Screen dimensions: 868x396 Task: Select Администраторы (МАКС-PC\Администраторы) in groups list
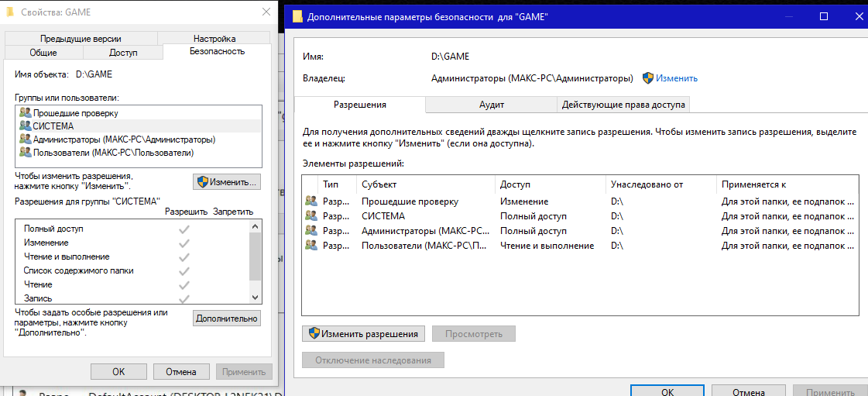pyautogui.click(x=139, y=139)
